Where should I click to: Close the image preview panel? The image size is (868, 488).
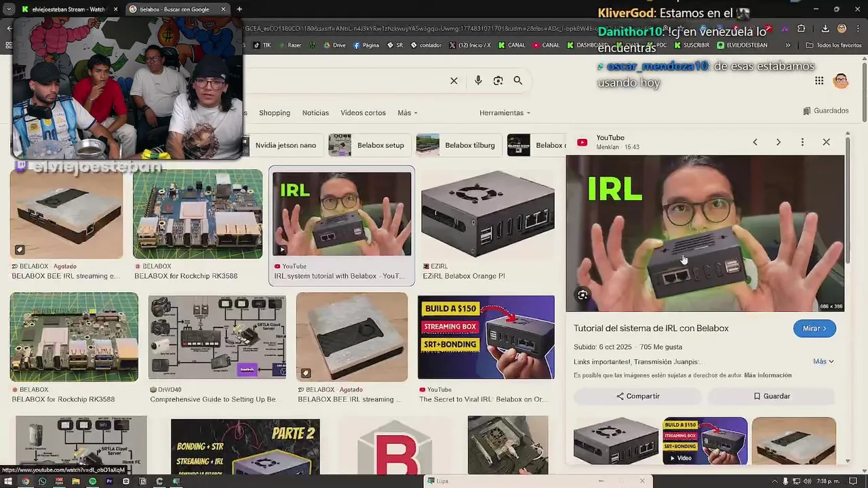tap(826, 142)
